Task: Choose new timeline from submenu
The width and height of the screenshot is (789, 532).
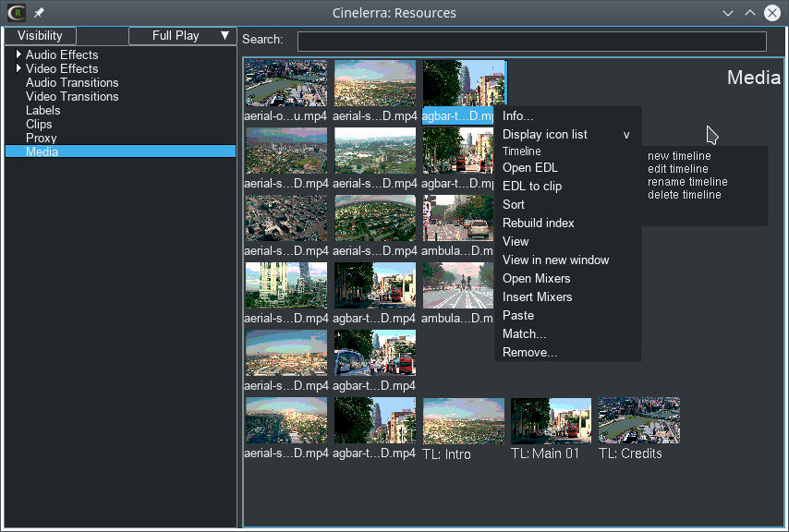Action: click(679, 156)
